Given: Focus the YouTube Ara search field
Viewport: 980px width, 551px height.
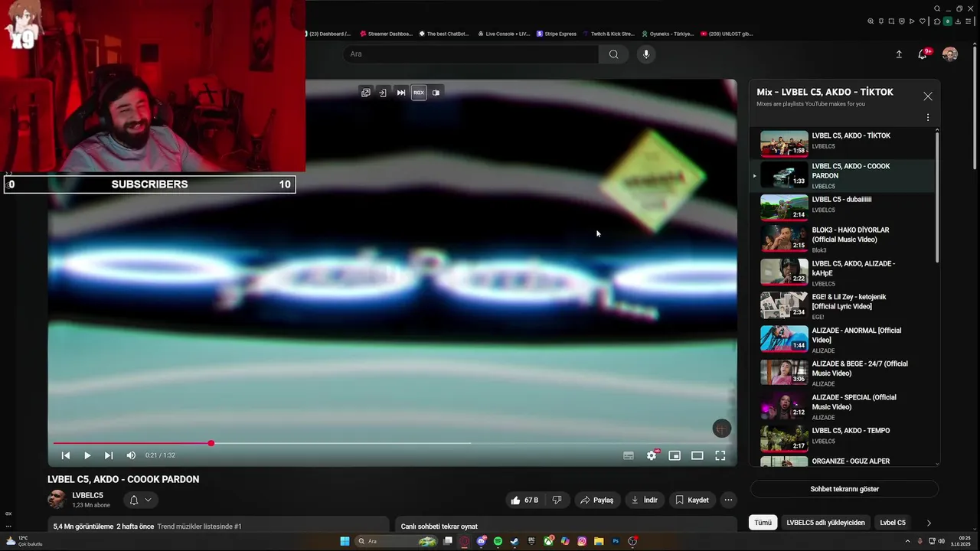Looking at the screenshot, I should click(470, 54).
